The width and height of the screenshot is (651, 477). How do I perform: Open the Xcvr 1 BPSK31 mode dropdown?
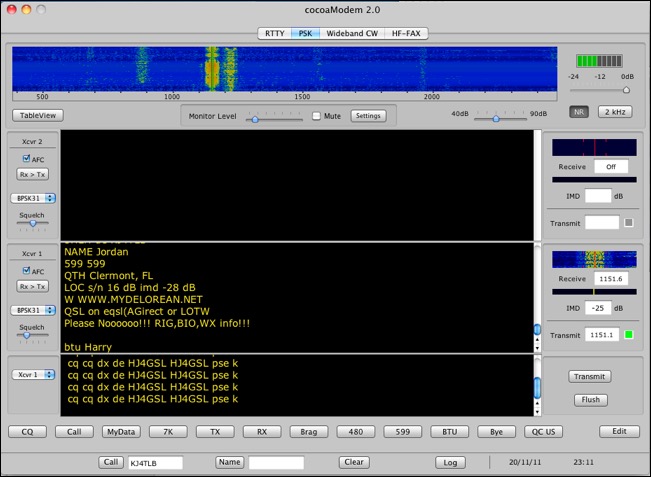(x=33, y=310)
